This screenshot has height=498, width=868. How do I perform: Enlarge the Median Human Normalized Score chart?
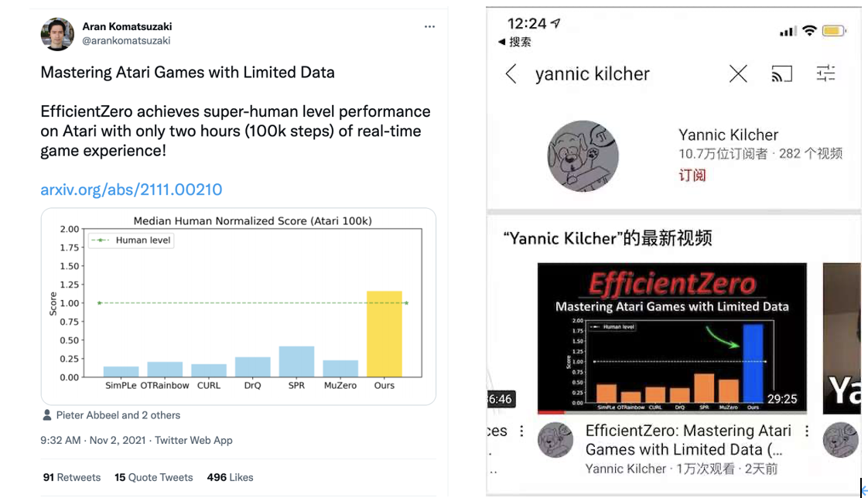(238, 306)
